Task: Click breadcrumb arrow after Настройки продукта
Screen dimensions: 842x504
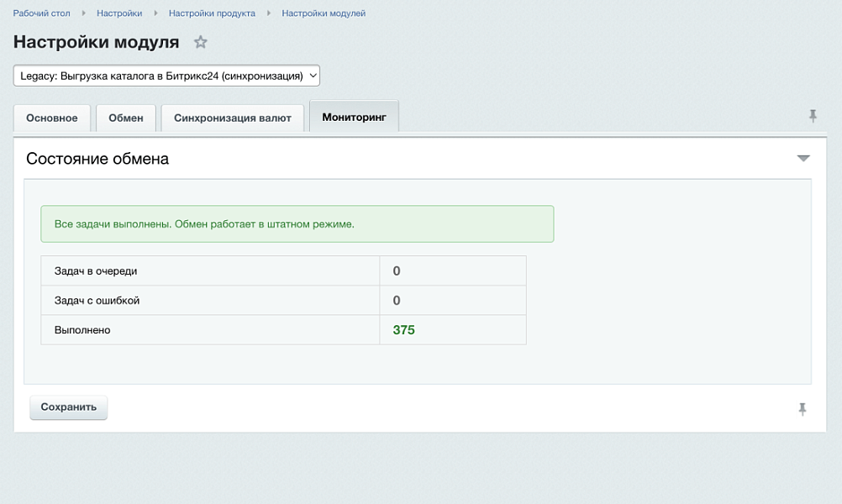Action: 269,13
